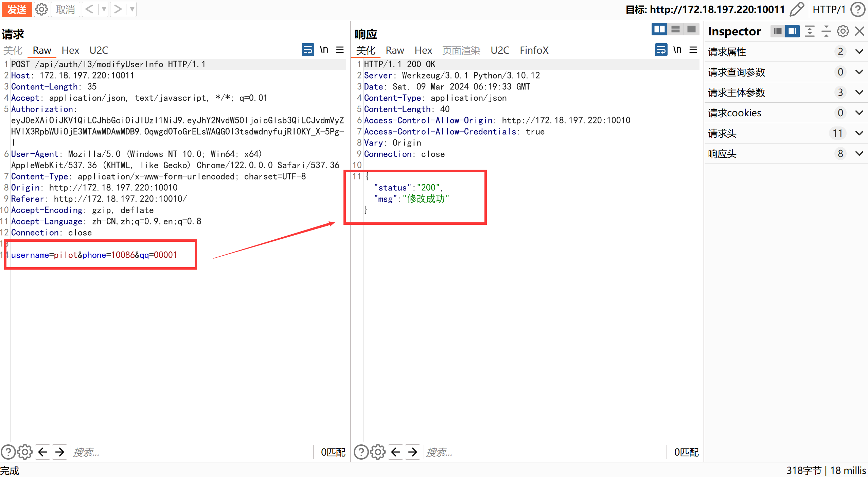Click the next match arrow under request panel

tap(59, 452)
